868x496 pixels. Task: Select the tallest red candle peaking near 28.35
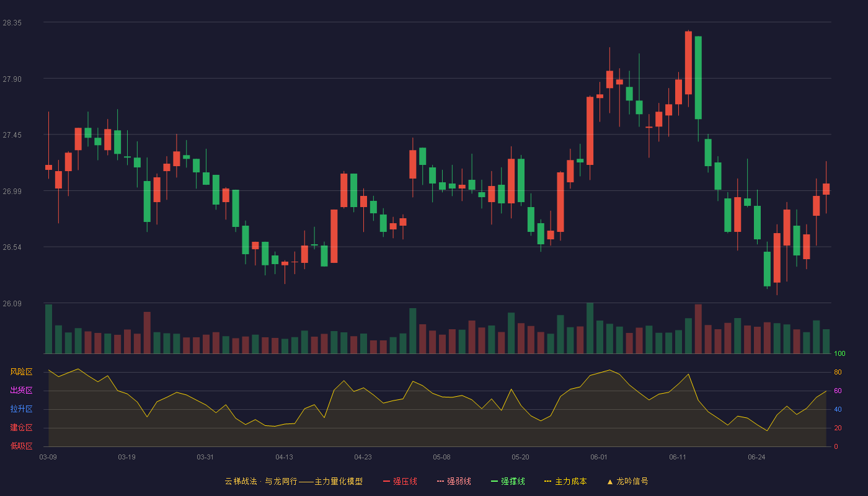coord(688,63)
